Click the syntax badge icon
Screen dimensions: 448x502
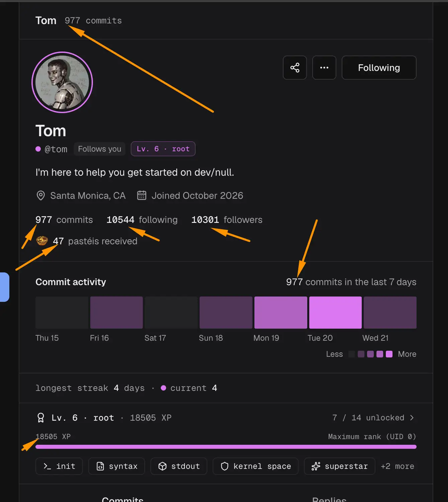(100, 466)
